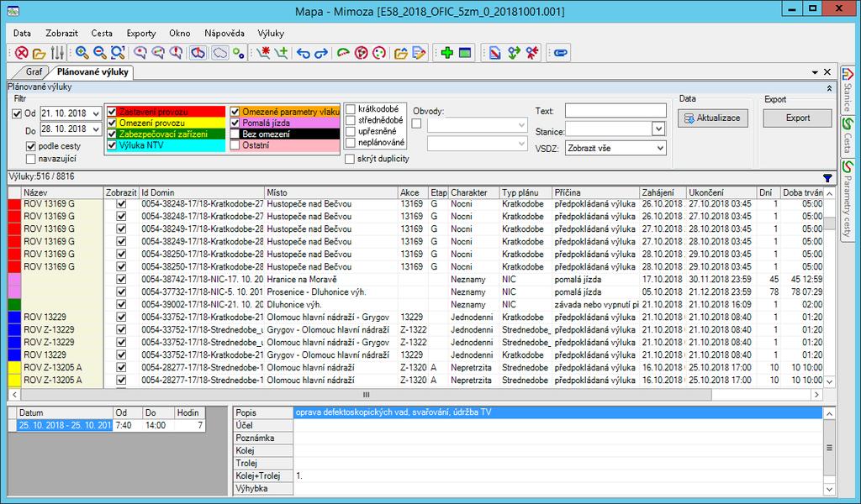Click the Aktualizace button

pyautogui.click(x=713, y=118)
